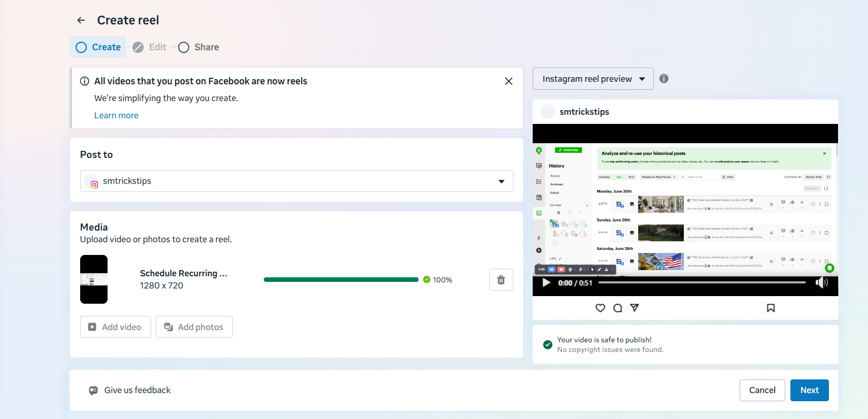This screenshot has width=868, height=419.
Task: Dismiss the reels notice with X
Action: [508, 81]
